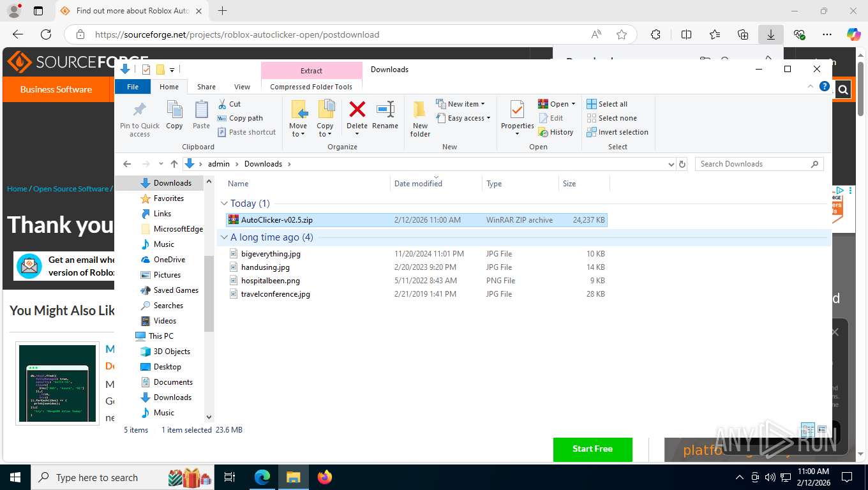
Task: Cut the selected file
Action: [x=229, y=104]
